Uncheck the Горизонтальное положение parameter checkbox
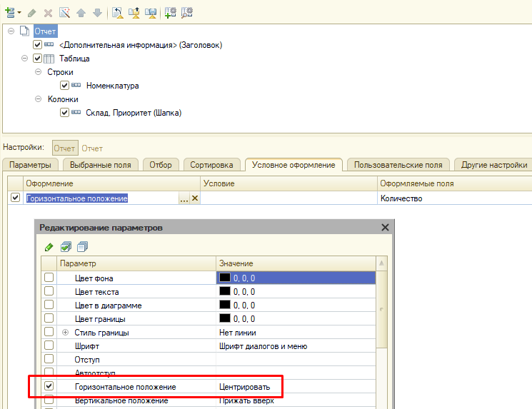The height and width of the screenshot is (409, 532). click(x=49, y=386)
